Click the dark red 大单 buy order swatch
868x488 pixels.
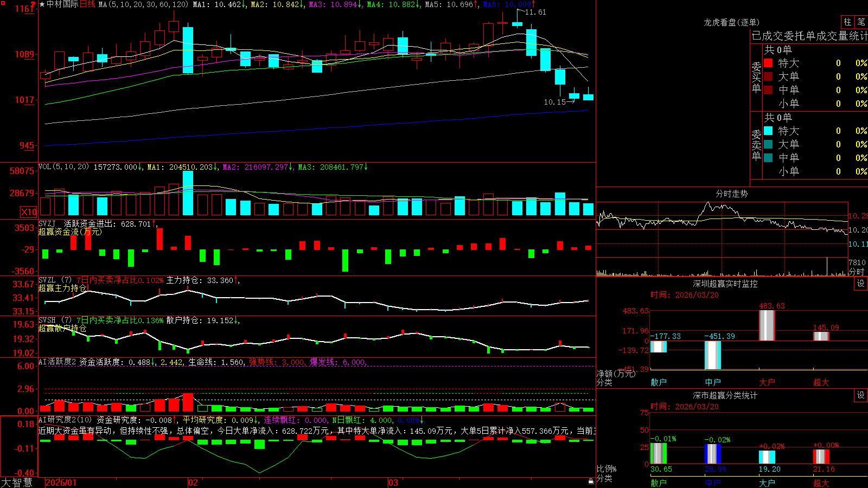(x=768, y=76)
